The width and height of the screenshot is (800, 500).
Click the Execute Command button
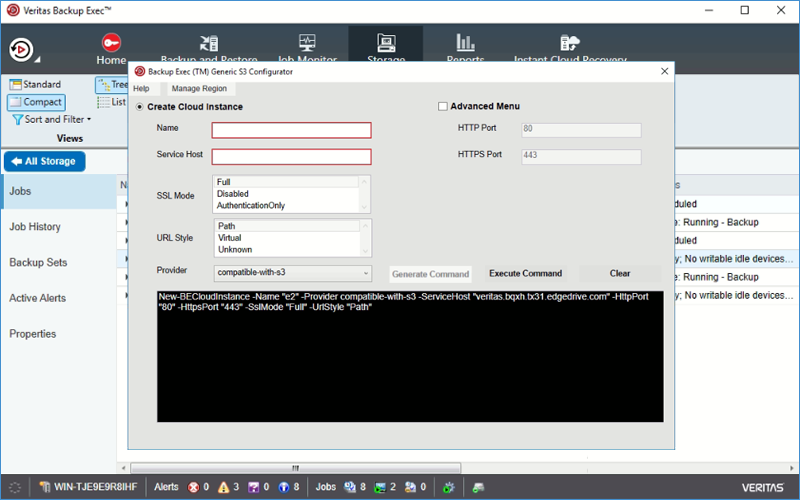(526, 273)
